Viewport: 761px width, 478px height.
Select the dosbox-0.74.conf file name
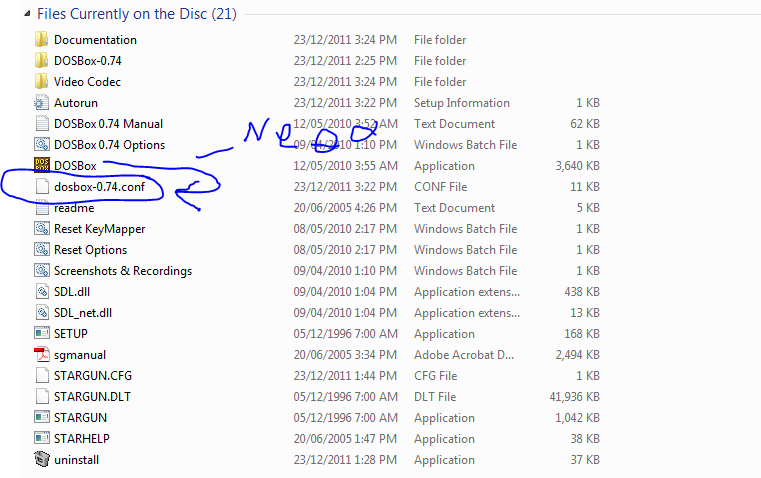pyautogui.click(x=99, y=187)
